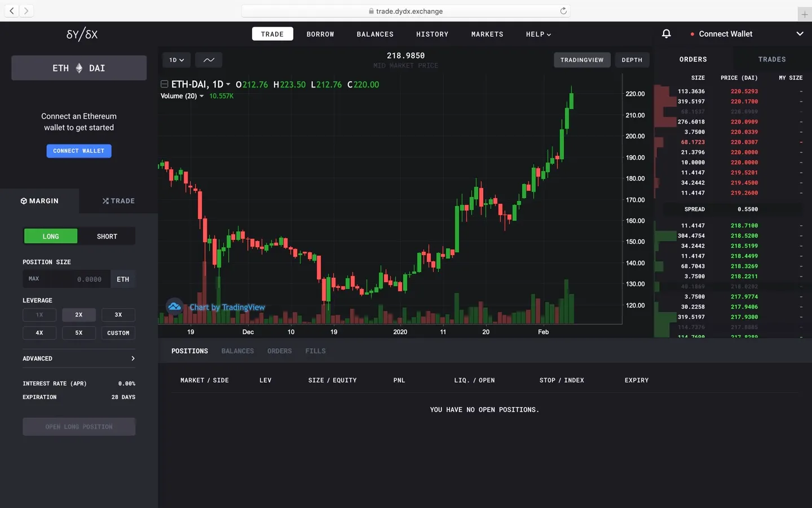Open the dYdX logo home link
This screenshot has height=508, width=812.
(82, 34)
